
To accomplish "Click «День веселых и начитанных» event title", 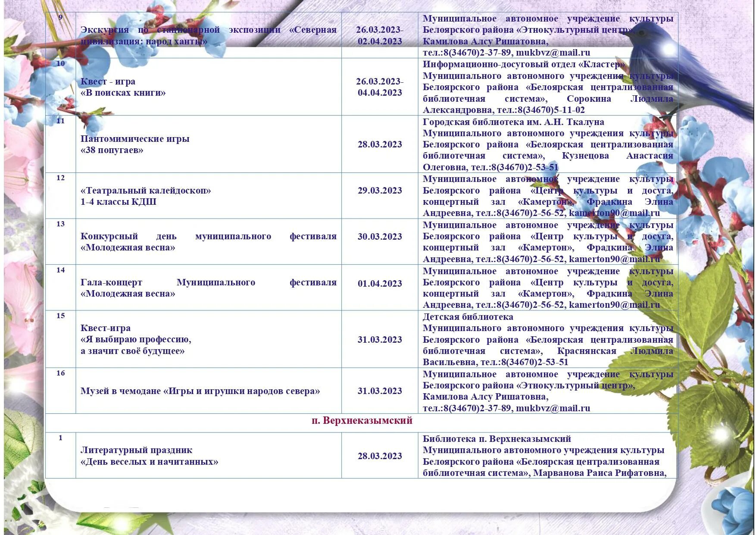I will pyautogui.click(x=150, y=462).
